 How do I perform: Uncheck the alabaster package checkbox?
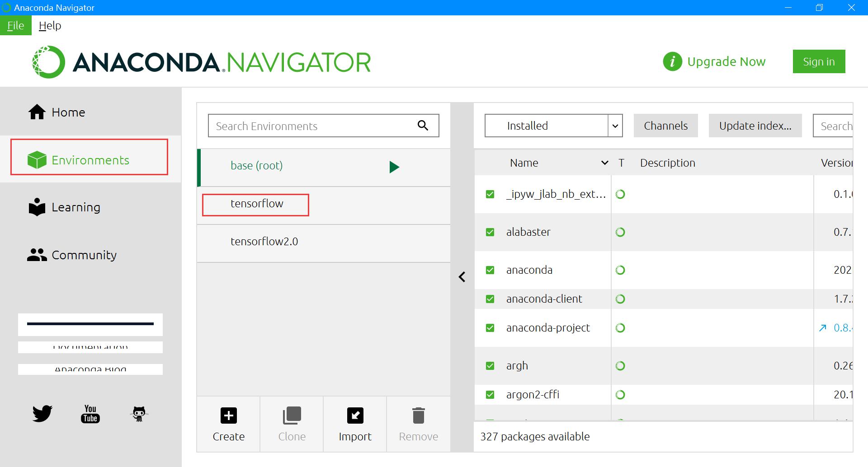(490, 232)
